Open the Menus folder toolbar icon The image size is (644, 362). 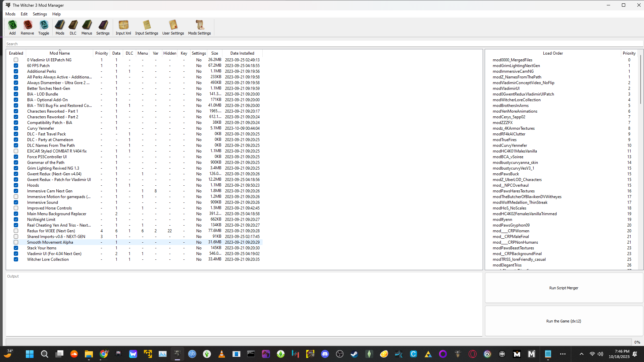[87, 27]
